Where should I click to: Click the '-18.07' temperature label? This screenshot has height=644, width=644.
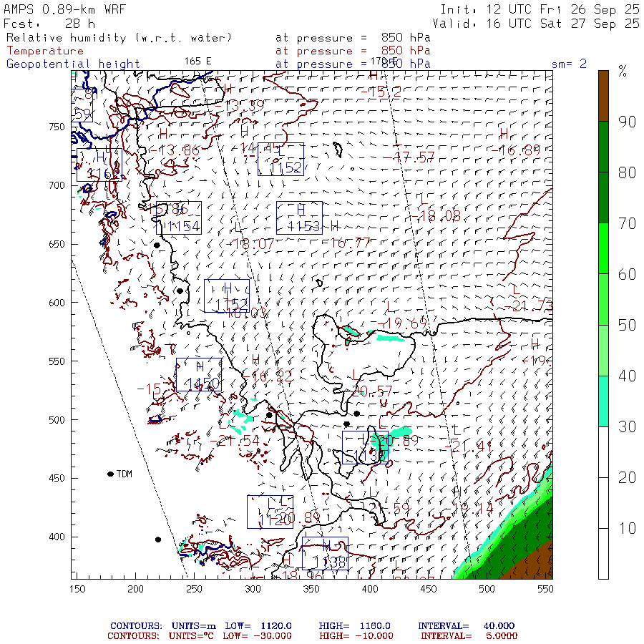pyautogui.click(x=249, y=245)
